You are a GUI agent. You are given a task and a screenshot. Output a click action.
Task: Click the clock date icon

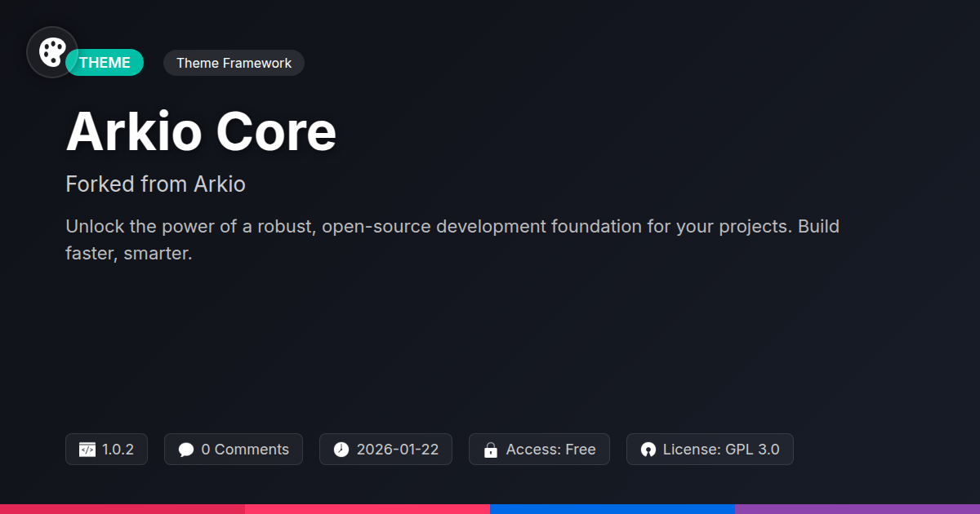pyautogui.click(x=341, y=450)
